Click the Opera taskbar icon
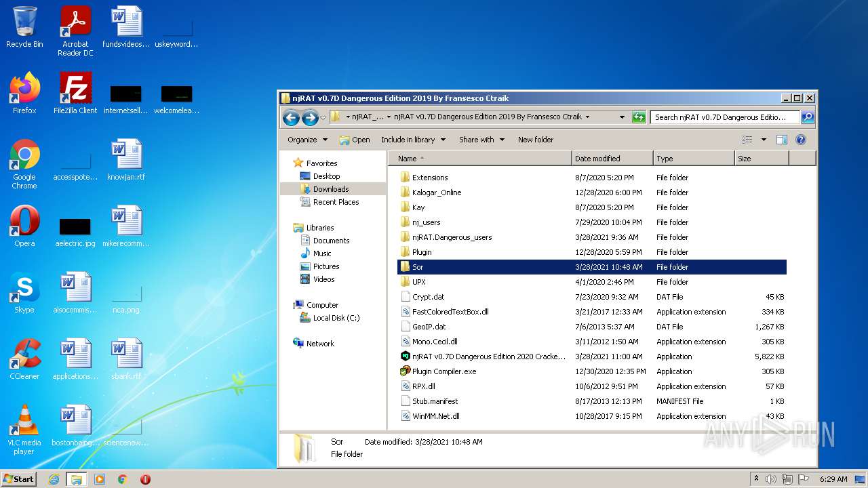 coord(145,479)
